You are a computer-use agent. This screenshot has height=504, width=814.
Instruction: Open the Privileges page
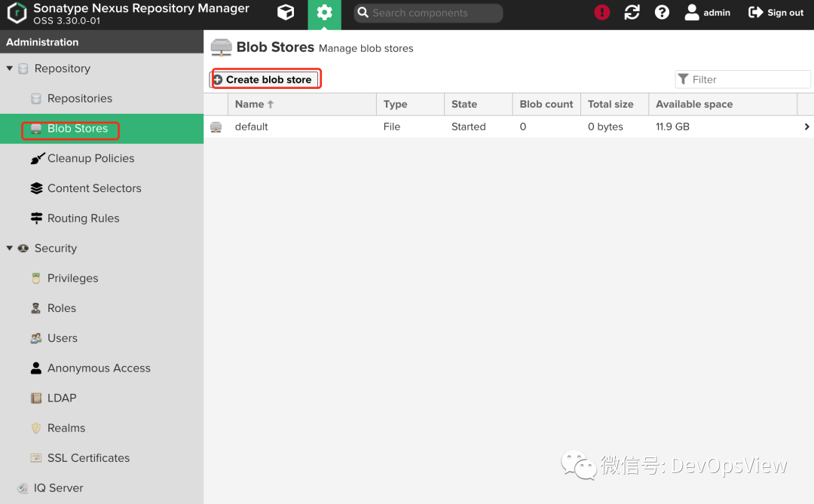(72, 278)
